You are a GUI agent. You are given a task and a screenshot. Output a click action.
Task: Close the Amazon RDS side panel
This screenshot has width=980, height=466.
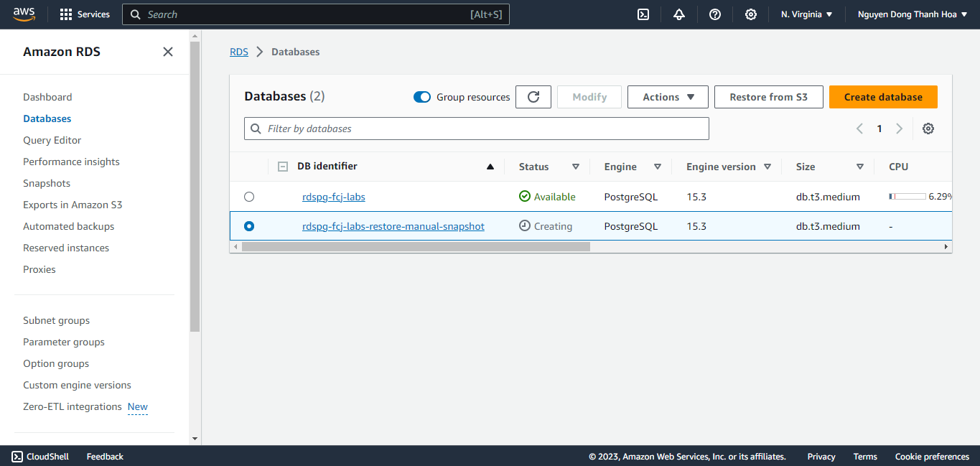pos(168,52)
